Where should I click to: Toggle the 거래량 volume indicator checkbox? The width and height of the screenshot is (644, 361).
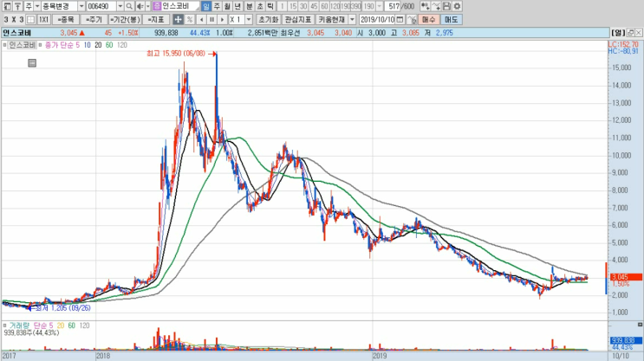tap(5, 326)
